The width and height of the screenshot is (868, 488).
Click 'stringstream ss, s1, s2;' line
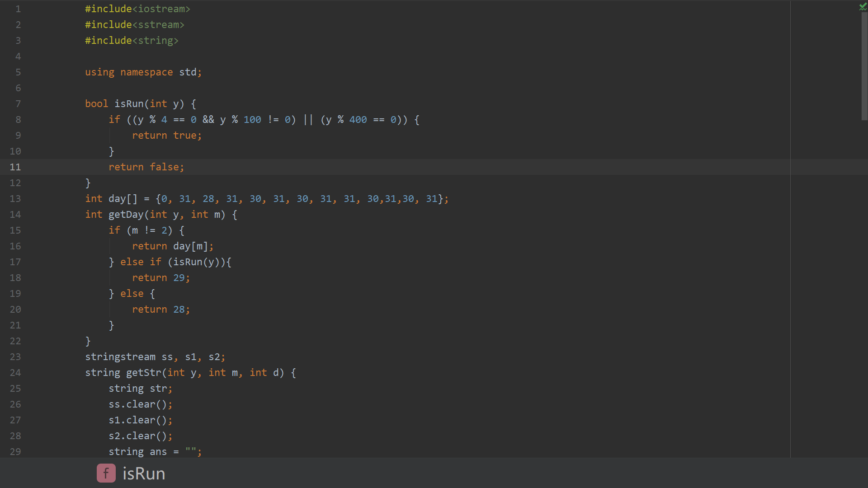(x=155, y=357)
